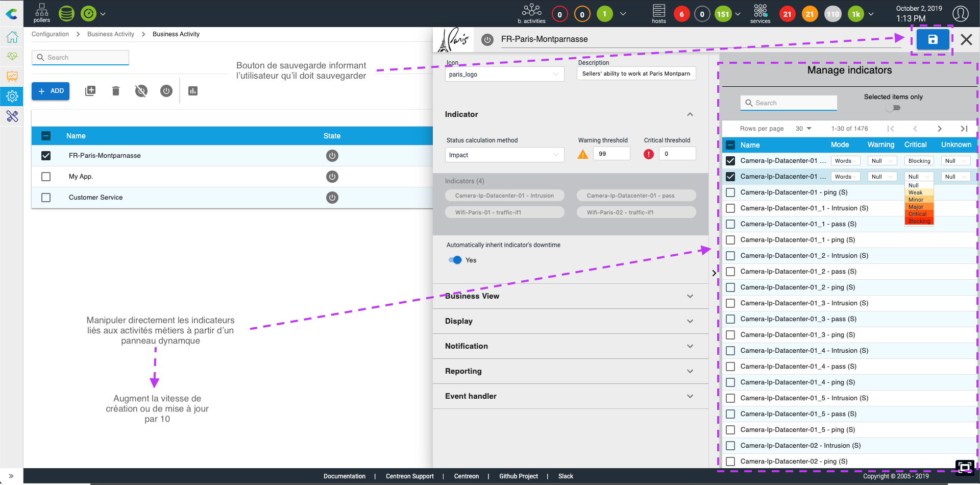Select Weak in the Critical dropdown list
Viewport: 980px width, 485px height.
tap(916, 192)
